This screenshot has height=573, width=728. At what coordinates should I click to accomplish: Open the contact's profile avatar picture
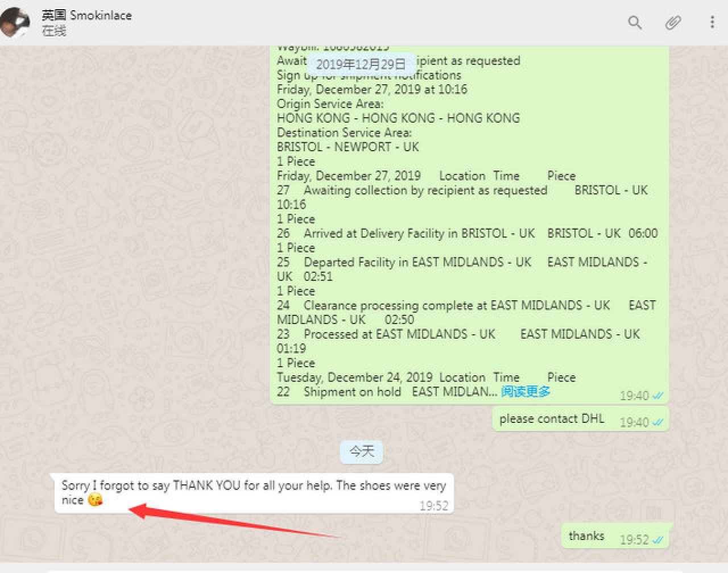coord(15,22)
